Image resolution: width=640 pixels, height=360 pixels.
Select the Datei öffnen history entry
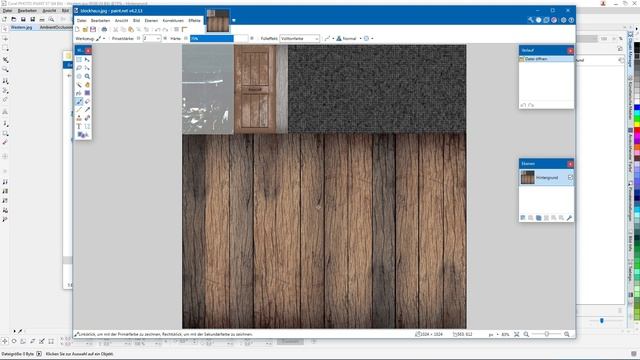point(546,59)
